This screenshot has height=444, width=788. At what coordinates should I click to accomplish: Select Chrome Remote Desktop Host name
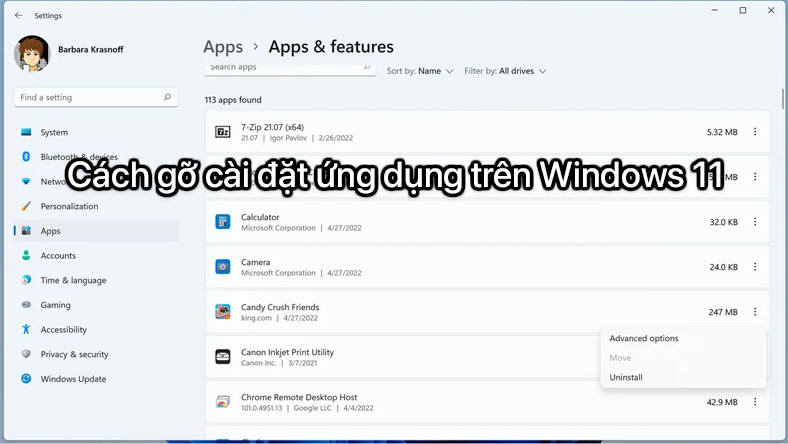click(x=299, y=397)
